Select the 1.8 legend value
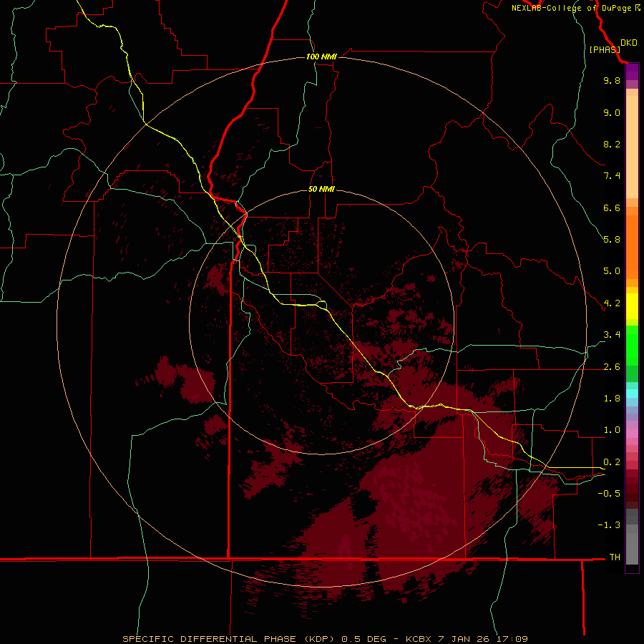644x644 pixels. pos(612,399)
